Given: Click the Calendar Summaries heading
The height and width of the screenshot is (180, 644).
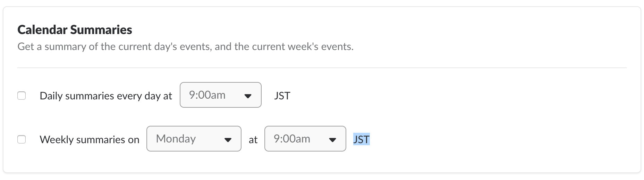Looking at the screenshot, I should click(75, 30).
